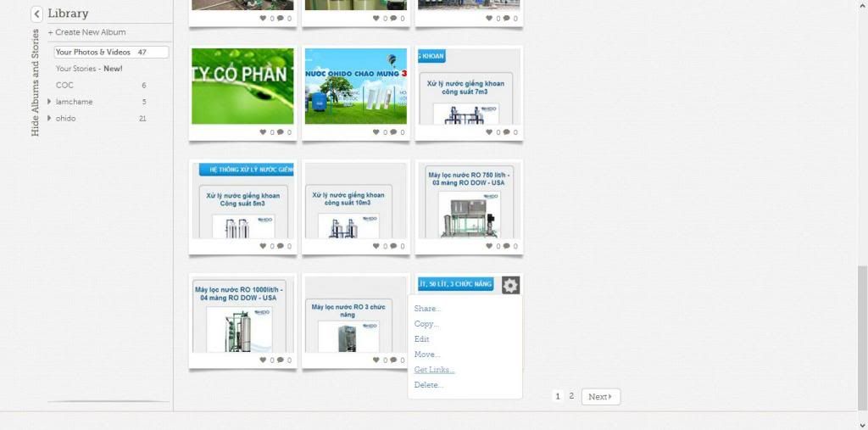Open the 7m3 well-water treatment thumbnail
Screen dimensions: 868x430
(x=469, y=87)
